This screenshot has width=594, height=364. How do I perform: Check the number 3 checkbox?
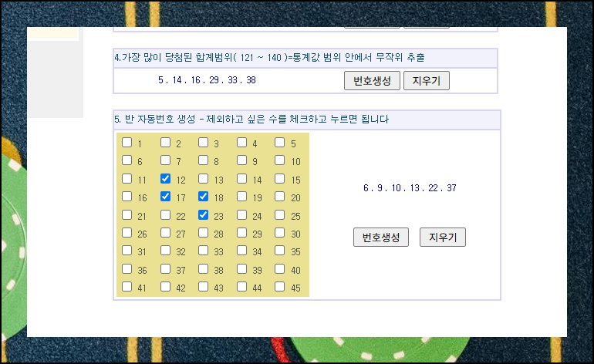pos(204,143)
